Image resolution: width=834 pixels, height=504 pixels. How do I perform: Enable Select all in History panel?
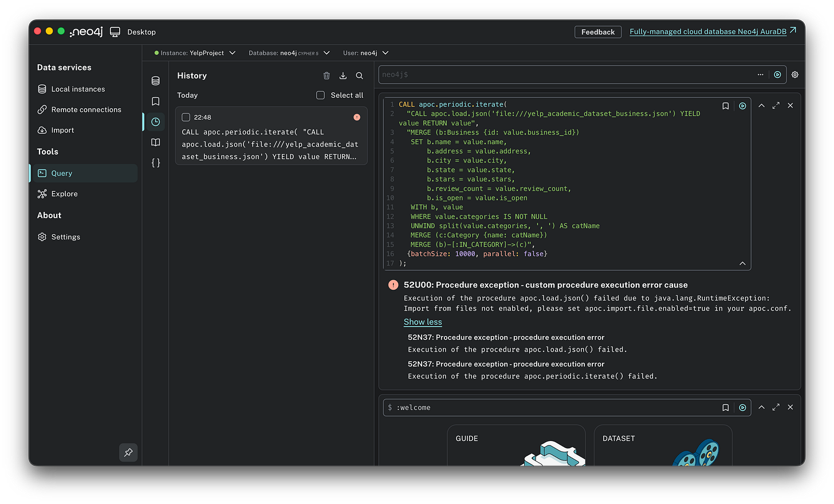(x=320, y=95)
